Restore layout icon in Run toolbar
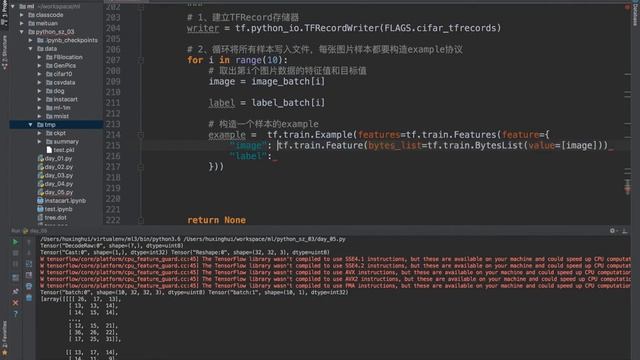Image resolution: width=640 pixels, height=360 pixels. tap(15, 278)
